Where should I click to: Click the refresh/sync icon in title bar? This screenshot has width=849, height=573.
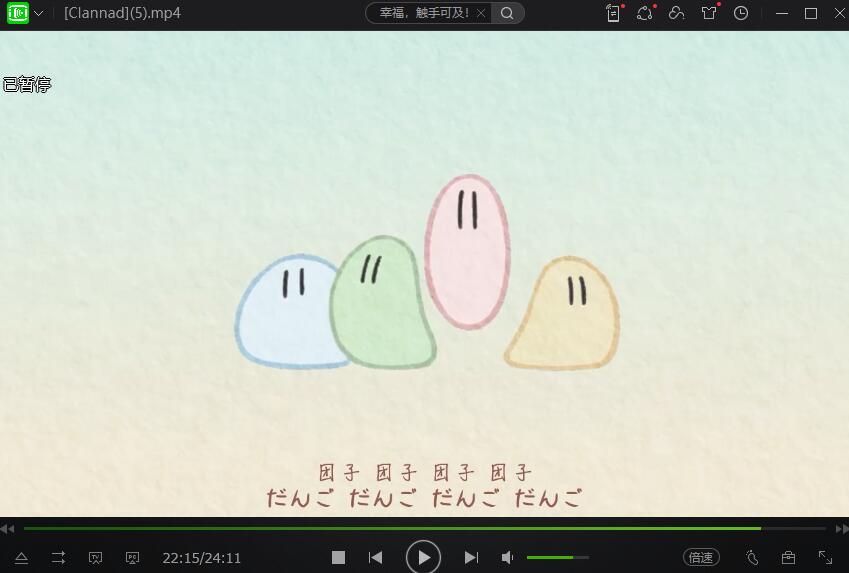click(x=645, y=13)
